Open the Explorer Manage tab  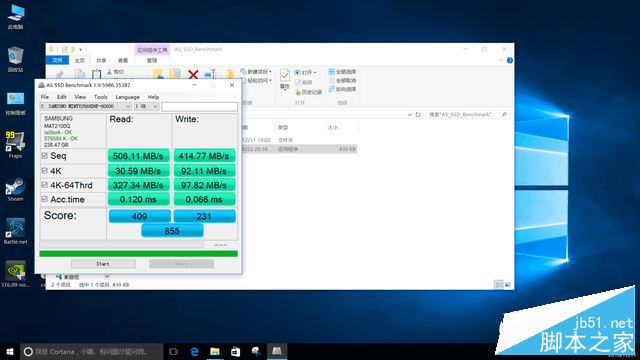[152, 60]
